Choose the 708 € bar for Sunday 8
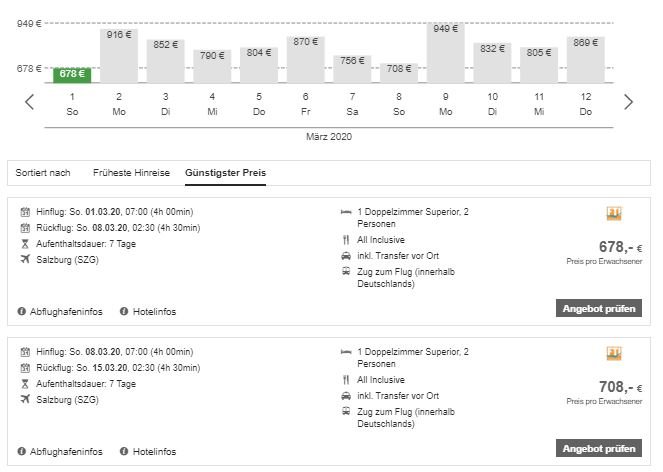This screenshot has height=472, width=663. tap(399, 73)
